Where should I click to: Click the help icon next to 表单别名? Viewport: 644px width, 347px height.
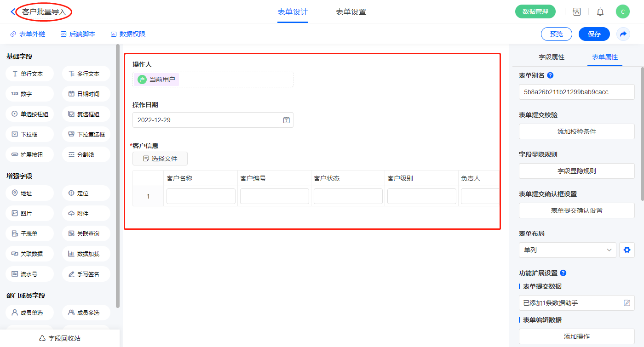click(x=550, y=75)
